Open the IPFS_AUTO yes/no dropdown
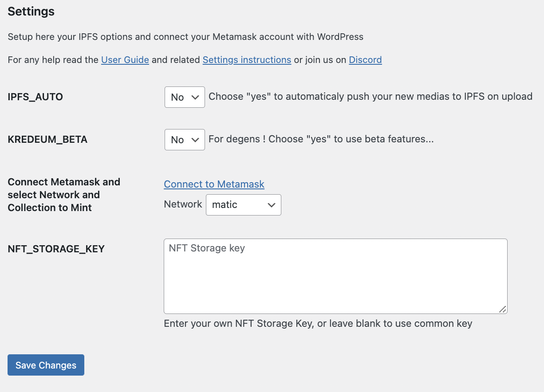 [185, 97]
